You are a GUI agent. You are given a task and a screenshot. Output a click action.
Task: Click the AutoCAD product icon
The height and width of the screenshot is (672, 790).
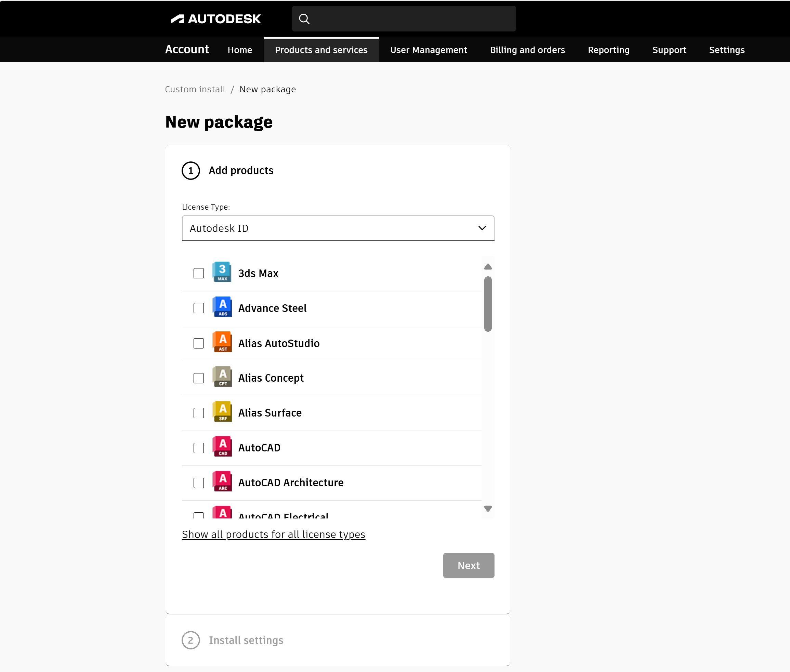(x=222, y=447)
